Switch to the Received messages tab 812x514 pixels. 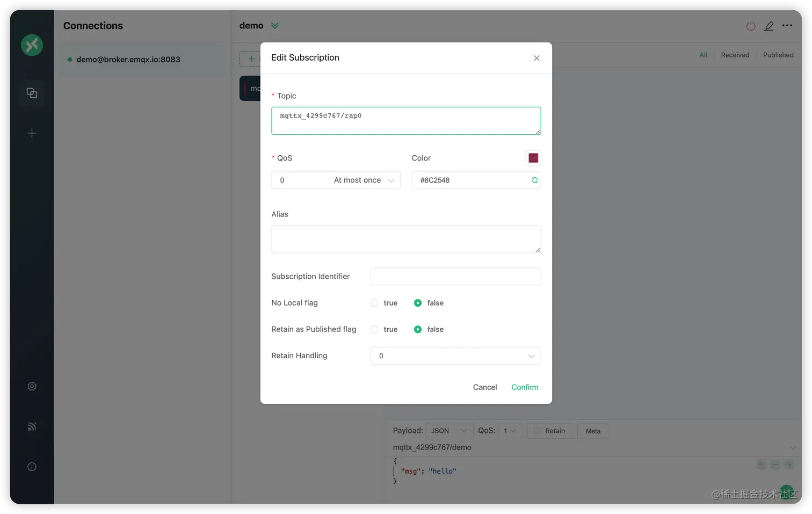point(735,55)
